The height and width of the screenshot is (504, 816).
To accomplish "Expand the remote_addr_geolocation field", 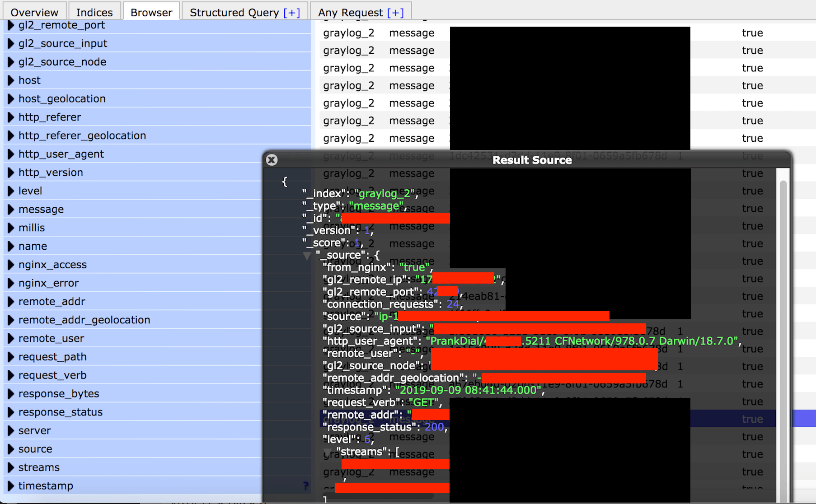I will point(11,320).
